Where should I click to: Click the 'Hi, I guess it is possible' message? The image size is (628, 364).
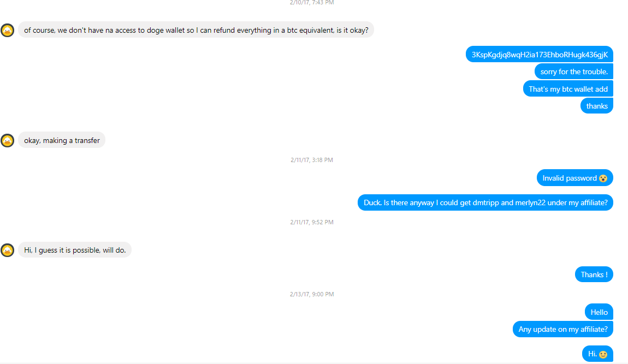[75, 250]
